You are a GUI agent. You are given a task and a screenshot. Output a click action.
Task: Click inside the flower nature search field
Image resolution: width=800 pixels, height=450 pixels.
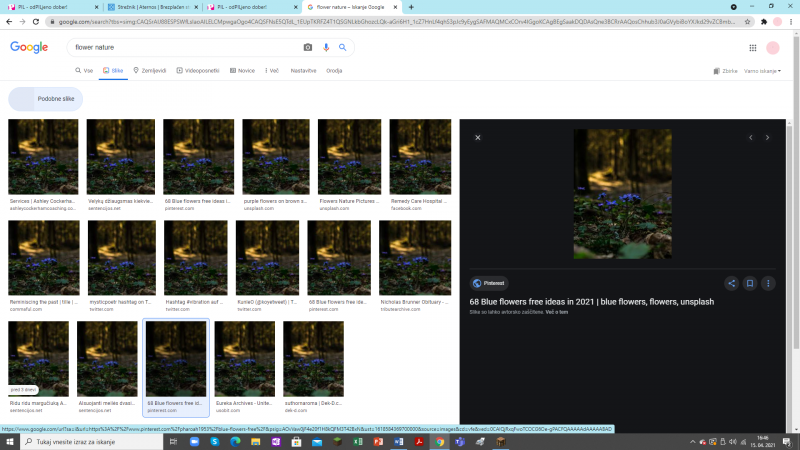pos(180,47)
